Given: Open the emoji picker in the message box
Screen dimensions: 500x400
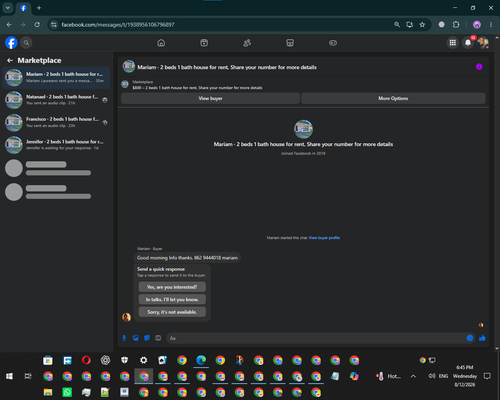Looking at the screenshot, I should [x=470, y=338].
